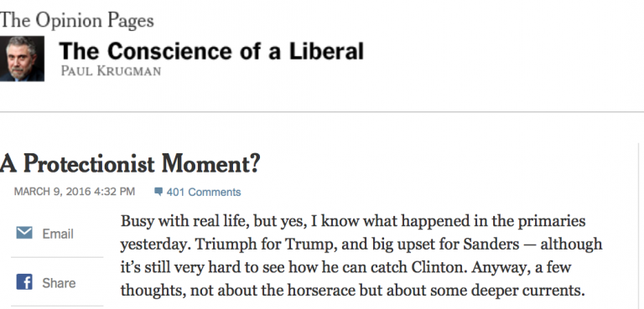Go to The Opinion Pages section
This screenshot has height=309, width=644.
coord(77,20)
